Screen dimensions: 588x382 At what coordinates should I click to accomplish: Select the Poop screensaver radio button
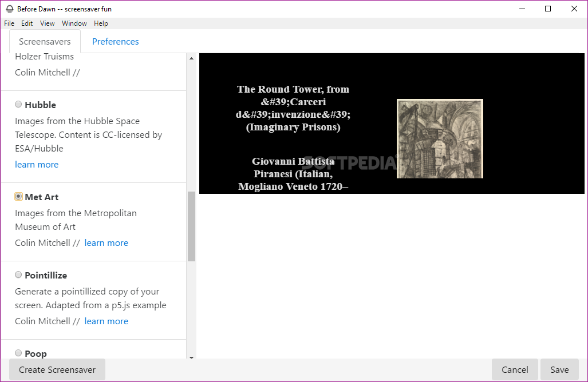coord(18,353)
